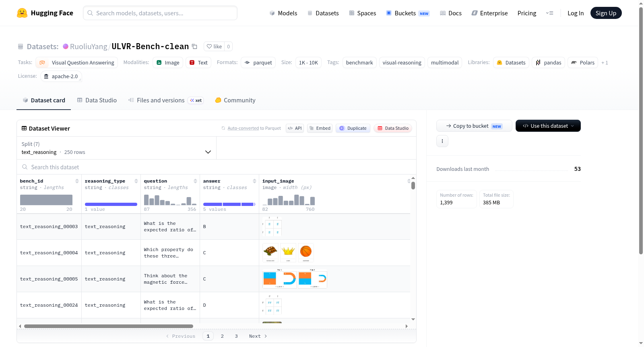
Task: Sort the bench_id column
Action: click(77, 181)
